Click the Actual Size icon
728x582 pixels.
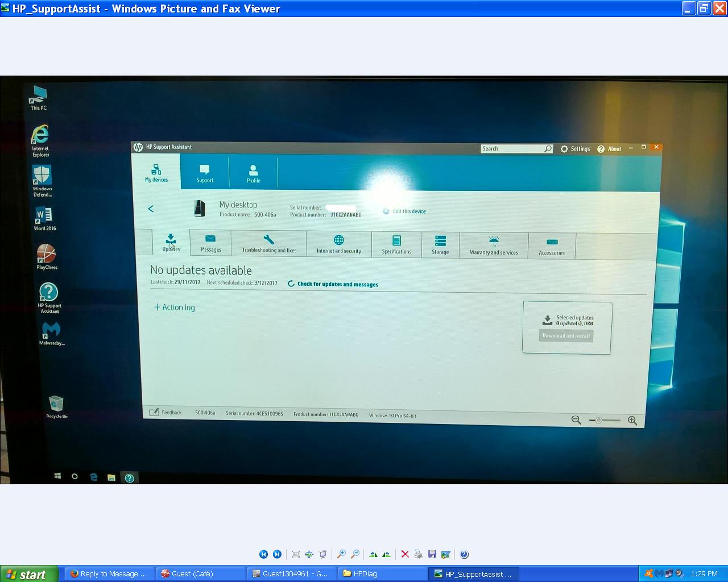pos(309,554)
